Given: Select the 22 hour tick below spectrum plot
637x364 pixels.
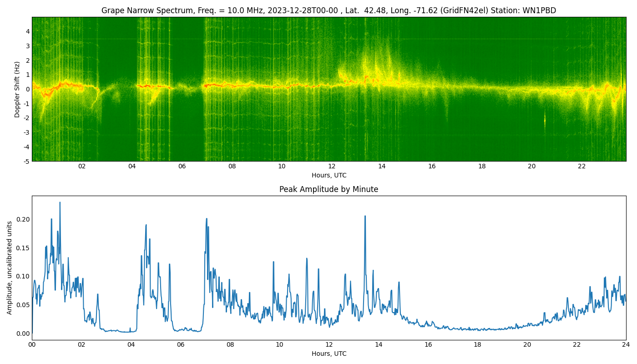Looking at the screenshot, I should tap(581, 167).
